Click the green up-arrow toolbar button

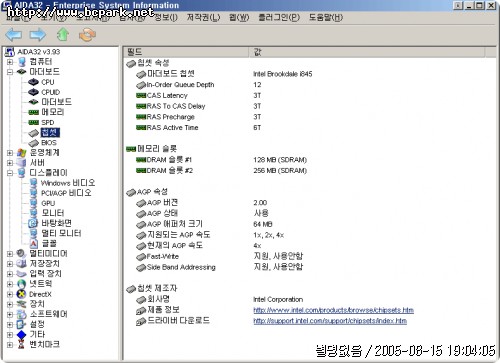point(63,35)
